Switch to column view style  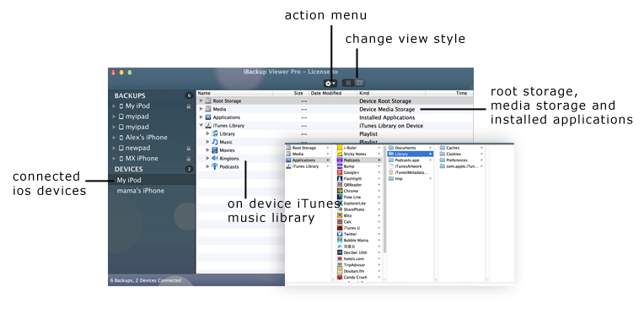click(x=359, y=83)
